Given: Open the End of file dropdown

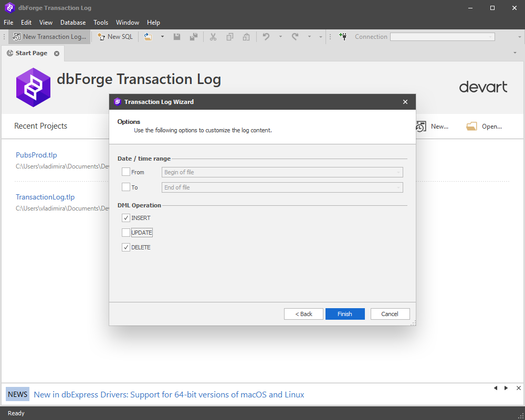Looking at the screenshot, I should 282,187.
